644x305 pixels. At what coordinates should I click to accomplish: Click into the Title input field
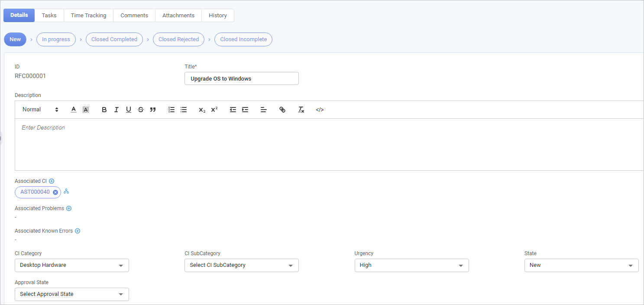[x=241, y=78]
